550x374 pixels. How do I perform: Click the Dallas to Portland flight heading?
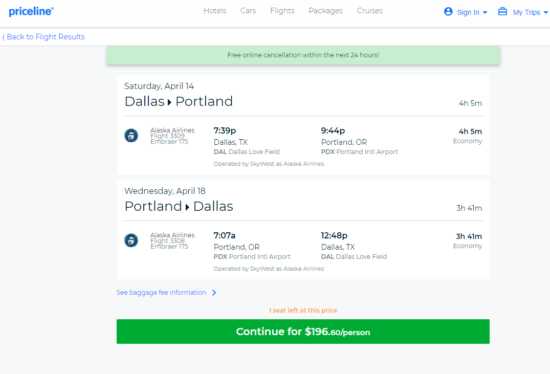[179, 101]
